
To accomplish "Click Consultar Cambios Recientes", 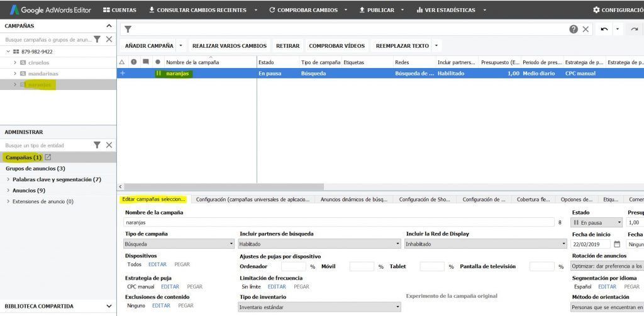I will tap(198, 10).
